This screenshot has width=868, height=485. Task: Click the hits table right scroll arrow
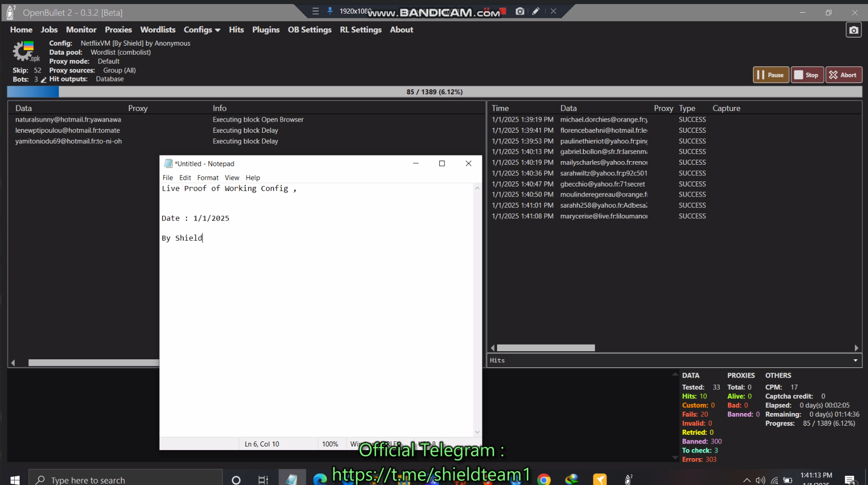click(x=856, y=348)
